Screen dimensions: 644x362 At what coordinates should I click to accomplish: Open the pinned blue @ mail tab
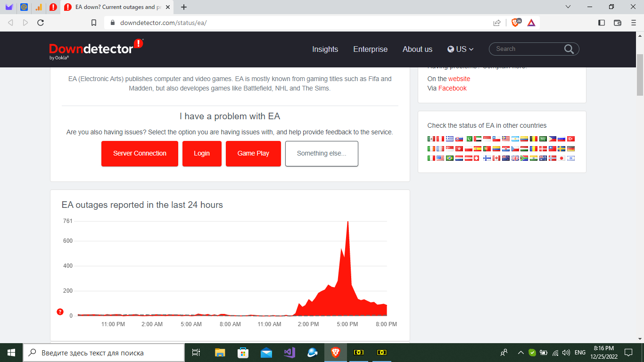tap(24, 7)
